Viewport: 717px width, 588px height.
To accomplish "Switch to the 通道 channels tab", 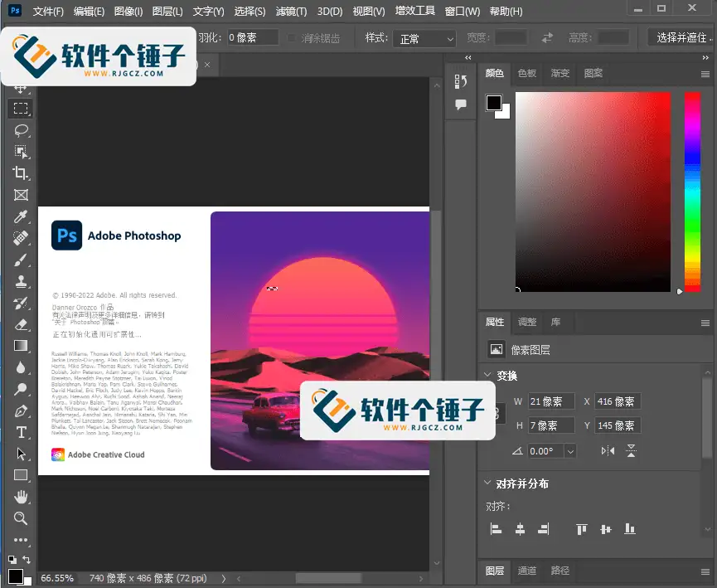I will (527, 571).
